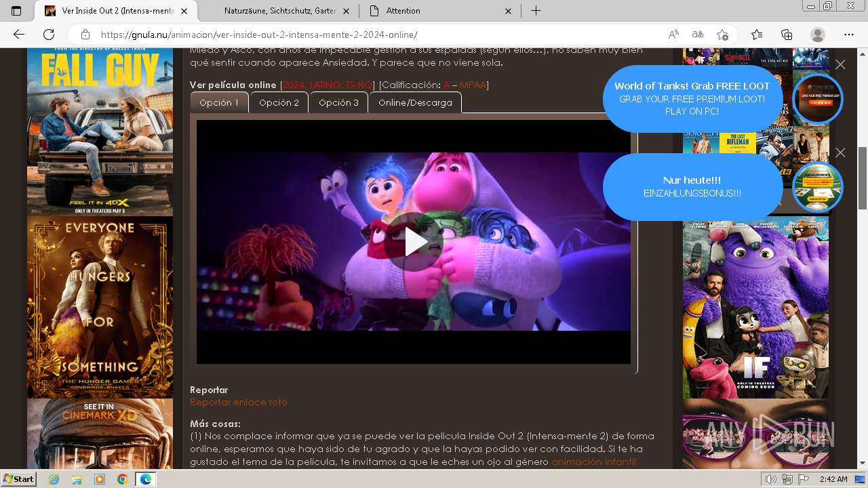The width and height of the screenshot is (868, 488).
Task: Open Read aloud feature
Action: point(673,35)
